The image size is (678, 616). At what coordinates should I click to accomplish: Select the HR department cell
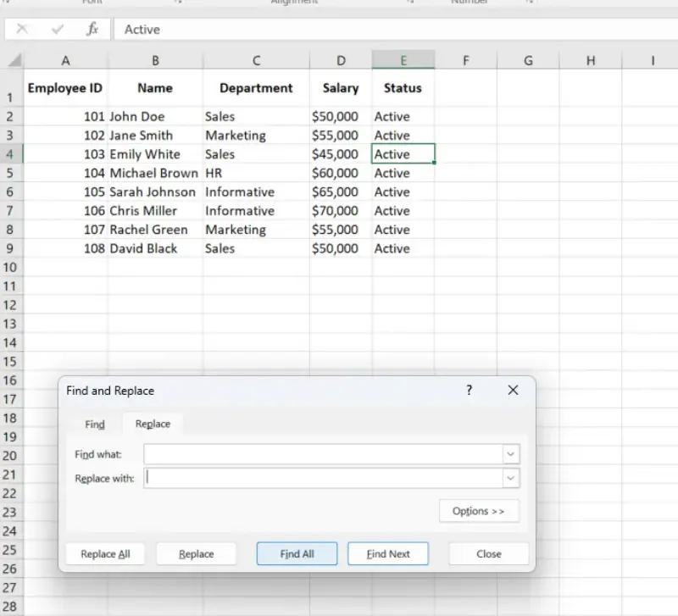click(257, 174)
